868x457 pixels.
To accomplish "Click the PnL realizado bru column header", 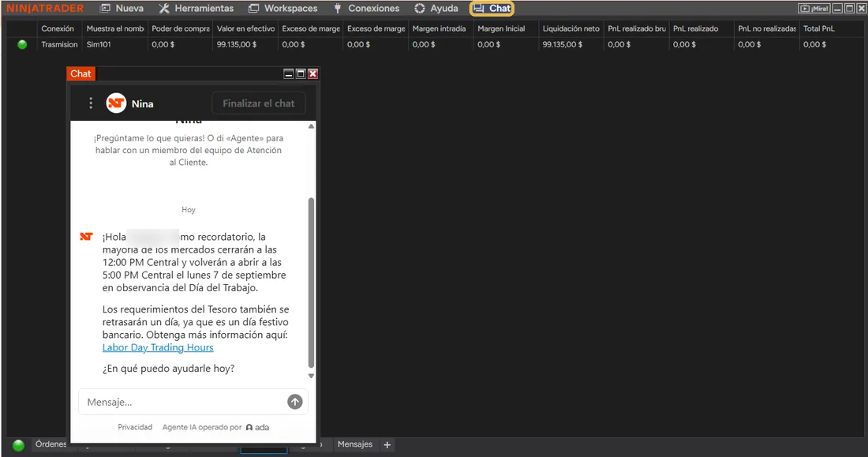I will pos(637,28).
